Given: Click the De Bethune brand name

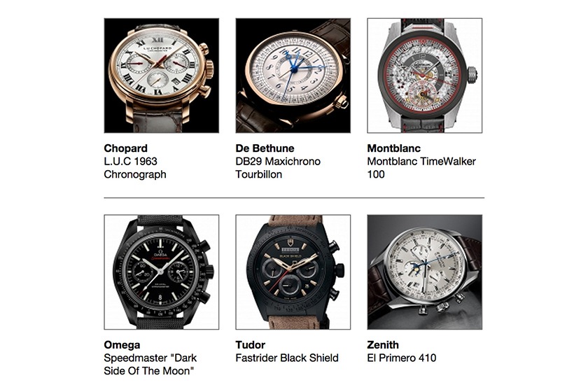Looking at the screenshot, I should point(265,148).
